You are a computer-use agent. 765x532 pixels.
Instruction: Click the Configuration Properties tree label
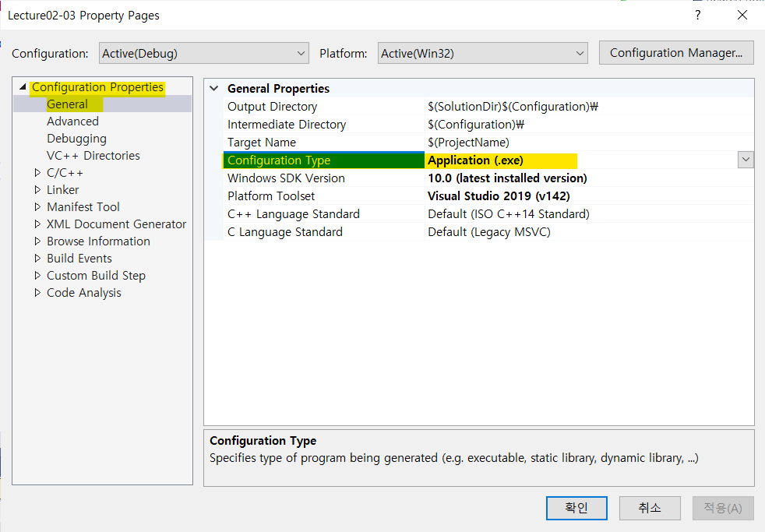(x=97, y=86)
